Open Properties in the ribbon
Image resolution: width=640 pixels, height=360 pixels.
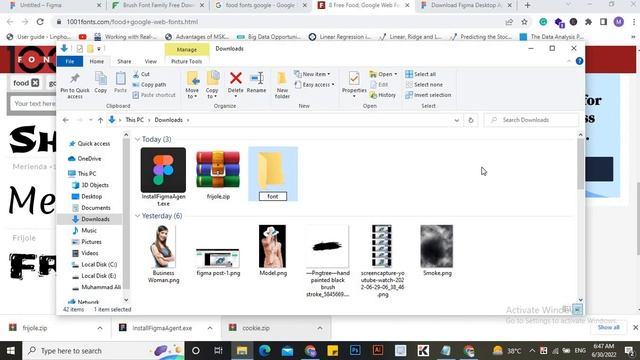[354, 84]
